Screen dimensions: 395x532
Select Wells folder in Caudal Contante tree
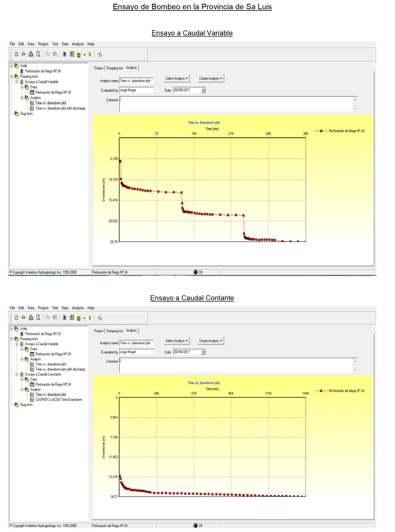[24, 329]
